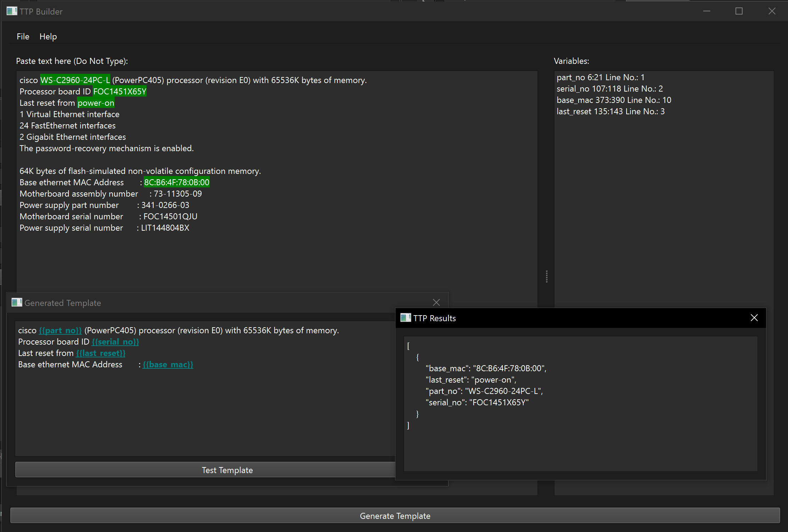
Task: Click highlighted WS-C2960-24PC-L text
Action: pos(75,80)
